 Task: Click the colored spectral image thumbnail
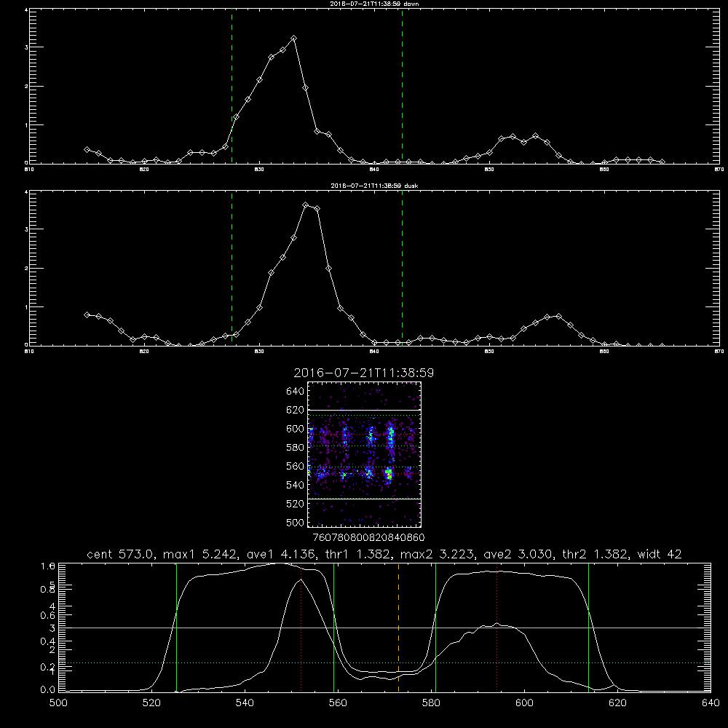pos(365,454)
